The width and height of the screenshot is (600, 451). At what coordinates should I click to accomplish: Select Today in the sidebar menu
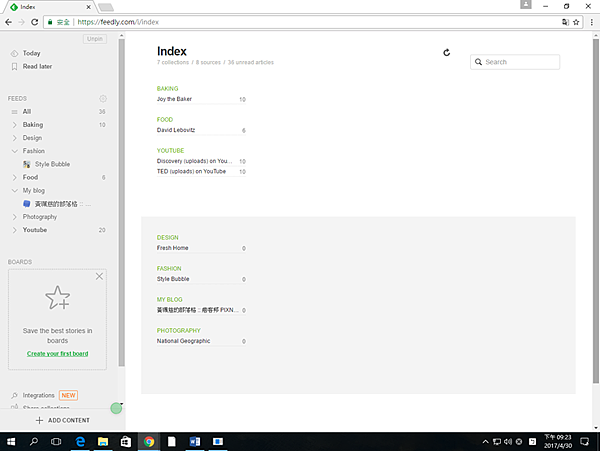31,53
